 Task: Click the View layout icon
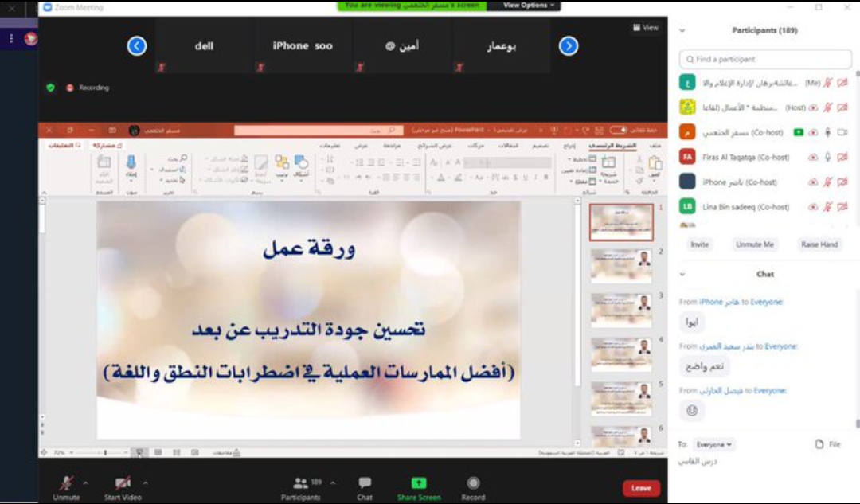coord(645,28)
